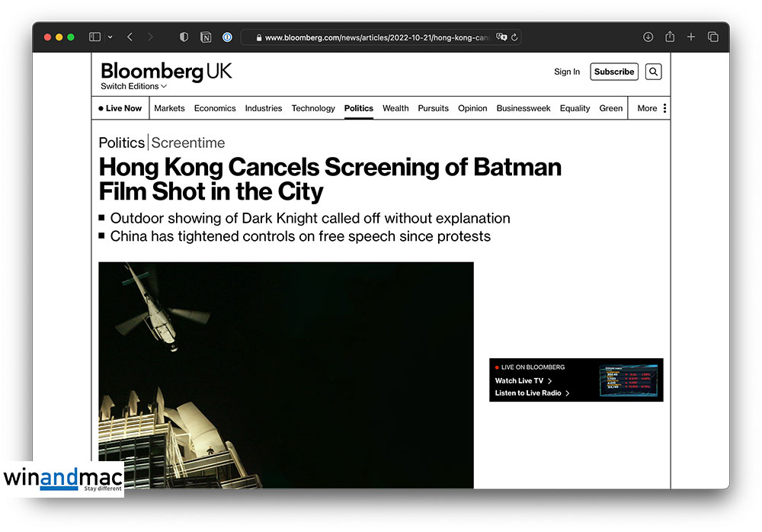The image size is (762, 532).
Task: Click the share icon in Safari toolbar
Action: 670,37
